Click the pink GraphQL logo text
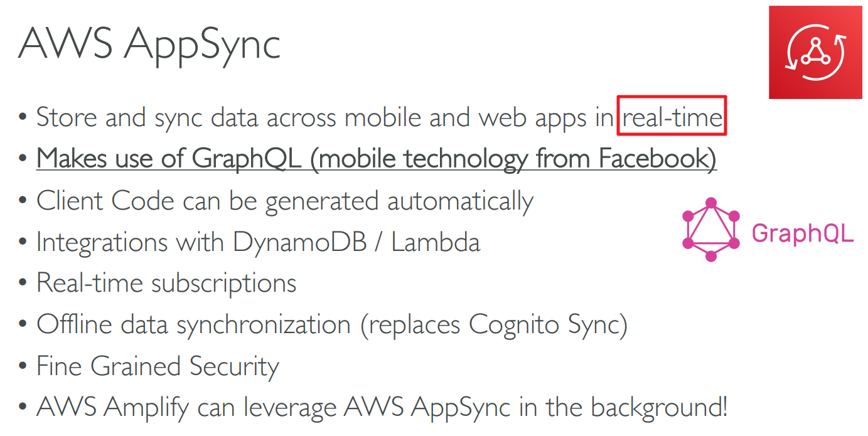The width and height of the screenshot is (868, 436). click(803, 233)
